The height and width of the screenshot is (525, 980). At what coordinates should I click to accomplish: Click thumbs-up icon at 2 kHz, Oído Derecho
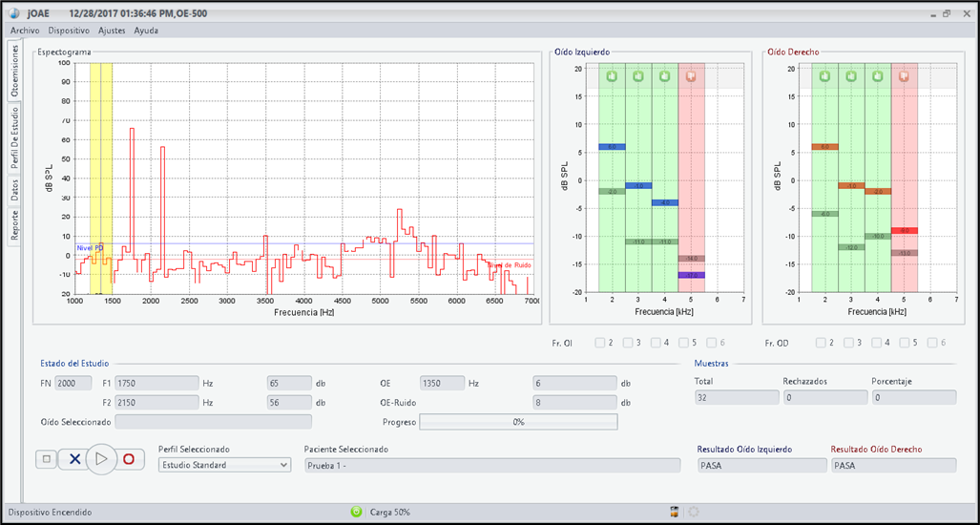click(825, 76)
